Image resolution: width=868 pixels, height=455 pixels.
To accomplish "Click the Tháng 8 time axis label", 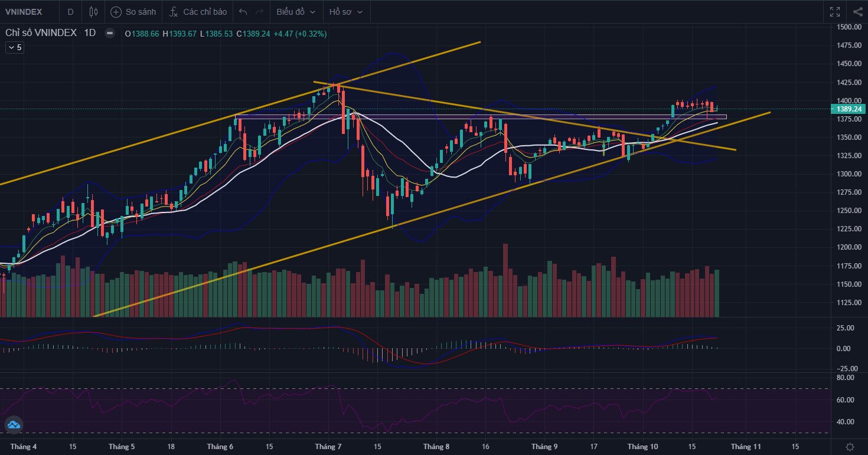I will click(x=436, y=447).
